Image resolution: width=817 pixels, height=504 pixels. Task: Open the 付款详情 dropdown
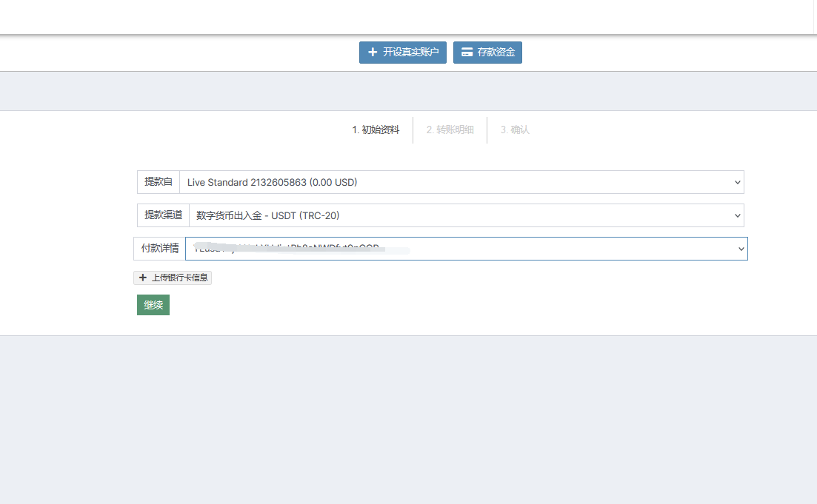coord(467,249)
